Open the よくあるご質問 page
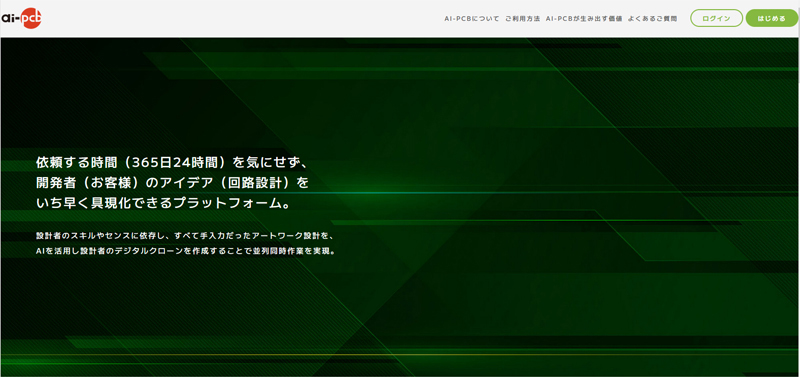Image resolution: width=800 pixels, height=377 pixels. tap(653, 18)
